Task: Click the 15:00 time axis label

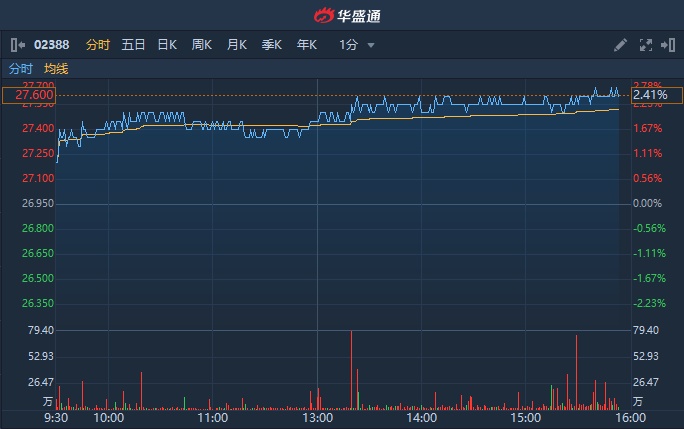Action: [526, 418]
